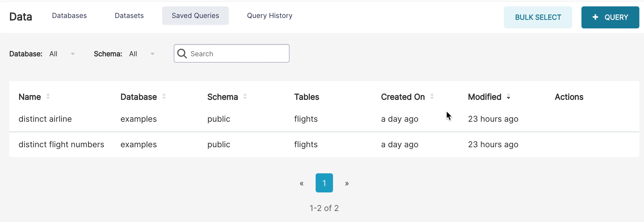Image resolution: width=644 pixels, height=222 pixels.
Task: Sort list by Created On icon
Action: tap(432, 97)
